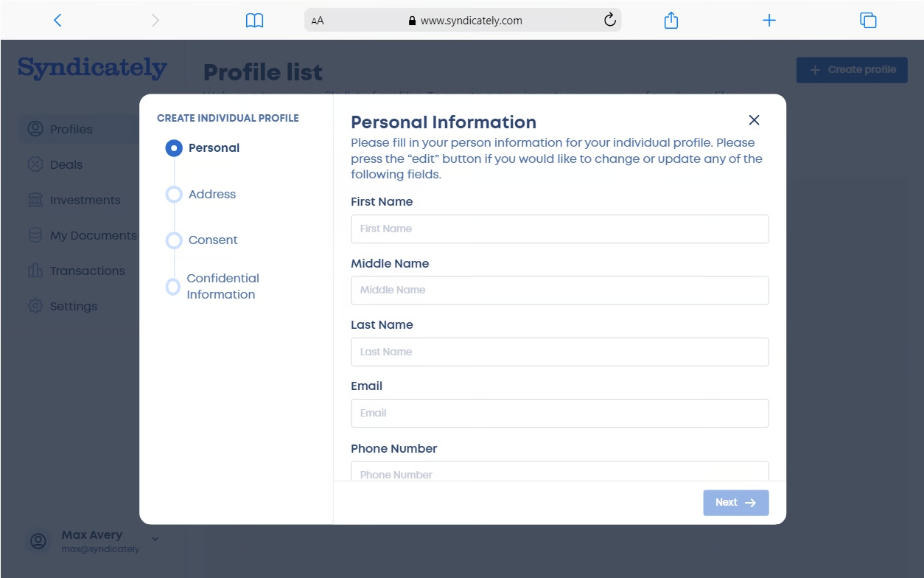Image resolution: width=924 pixels, height=578 pixels.
Task: Tap the Safari share icon
Action: point(671,21)
